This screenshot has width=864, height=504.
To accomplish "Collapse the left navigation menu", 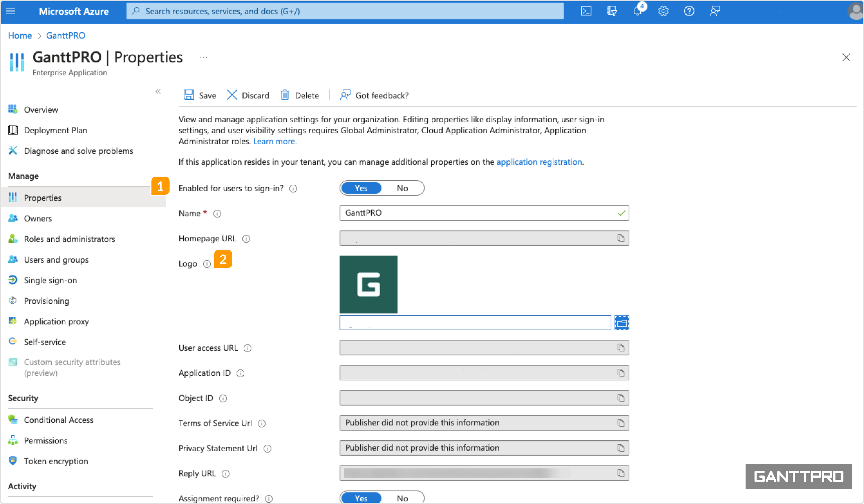I will 158,91.
